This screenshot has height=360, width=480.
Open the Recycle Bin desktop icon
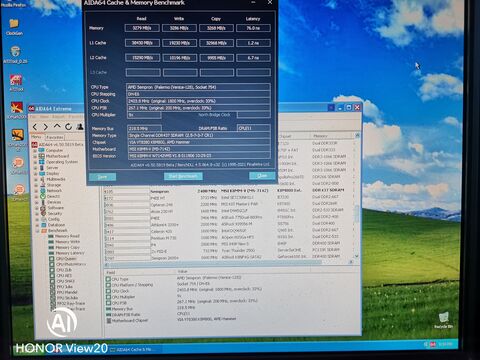coord(444,317)
